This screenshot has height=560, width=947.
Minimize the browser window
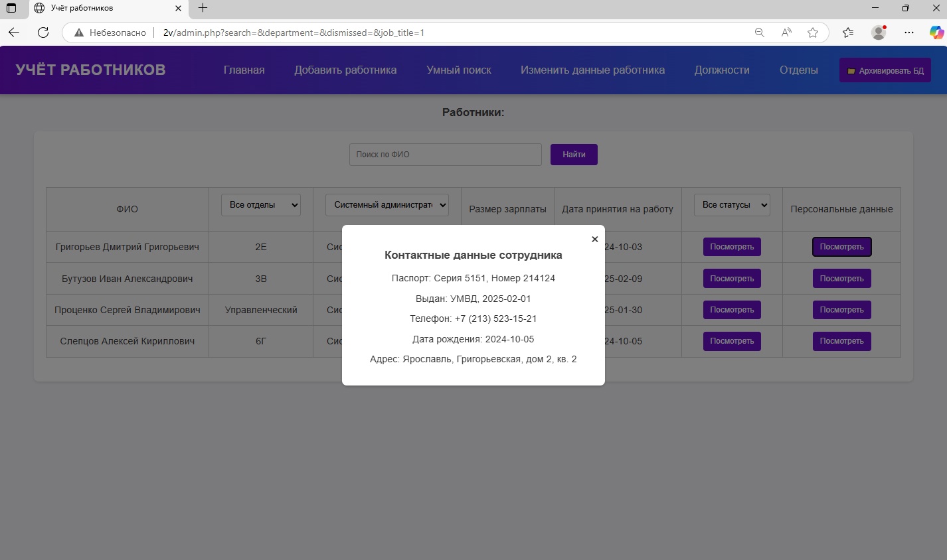[875, 8]
